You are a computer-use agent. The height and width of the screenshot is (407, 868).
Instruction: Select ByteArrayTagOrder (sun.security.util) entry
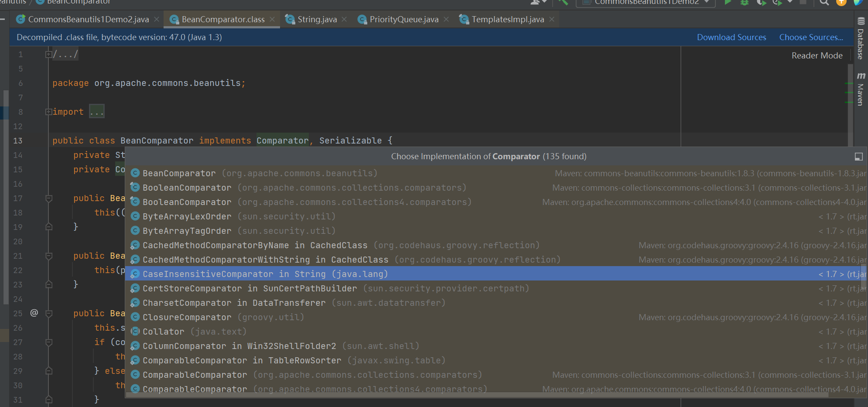[496, 231]
